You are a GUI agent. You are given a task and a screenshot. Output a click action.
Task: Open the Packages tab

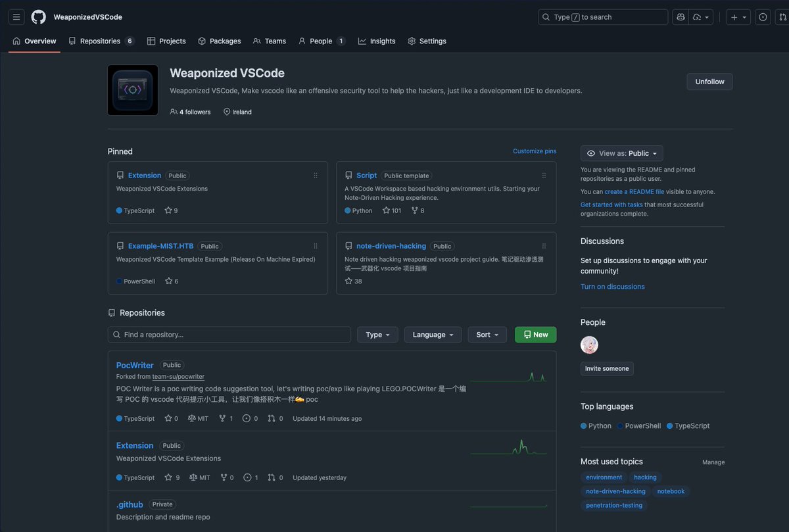coord(220,41)
